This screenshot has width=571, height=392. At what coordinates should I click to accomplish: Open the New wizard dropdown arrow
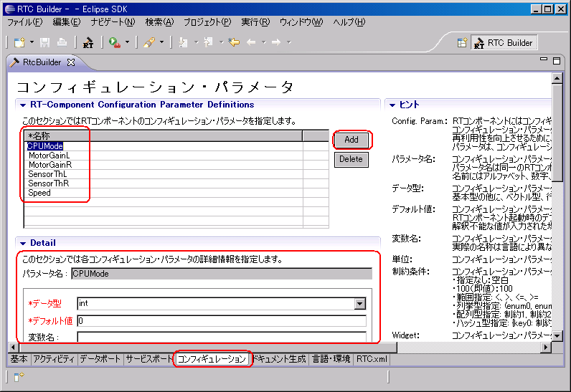click(32, 42)
